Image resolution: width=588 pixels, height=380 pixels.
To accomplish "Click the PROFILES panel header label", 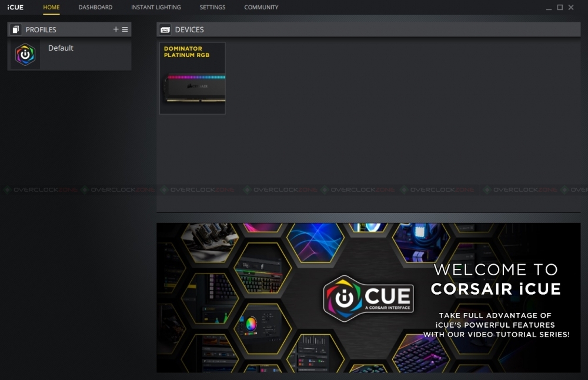I will click(41, 29).
